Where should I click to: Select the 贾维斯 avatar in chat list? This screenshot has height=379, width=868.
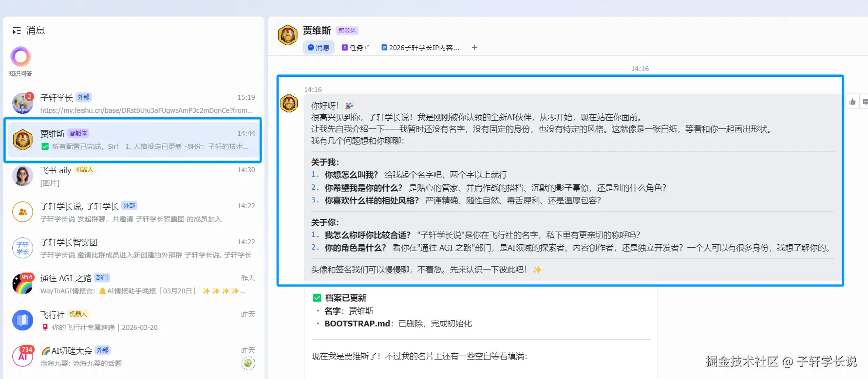point(23,140)
